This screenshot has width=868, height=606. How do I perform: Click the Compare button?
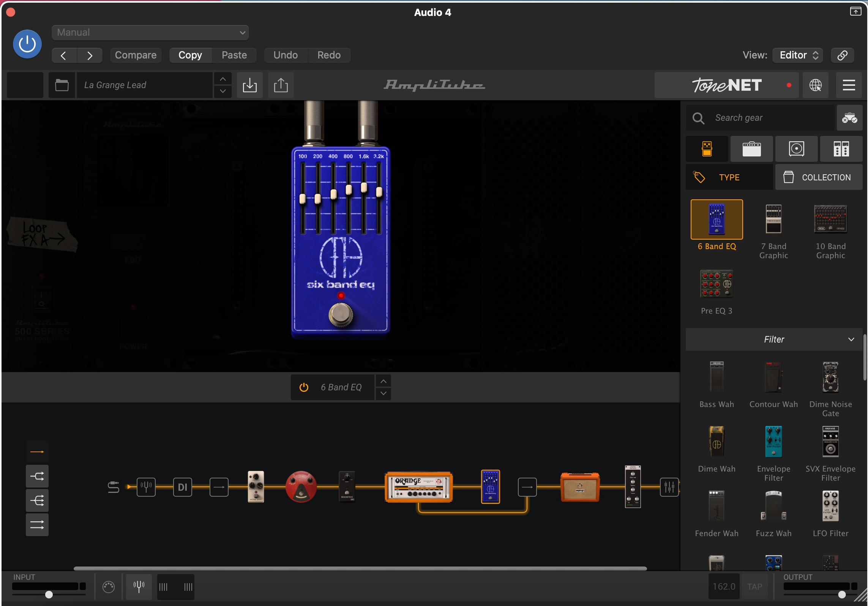[136, 55]
